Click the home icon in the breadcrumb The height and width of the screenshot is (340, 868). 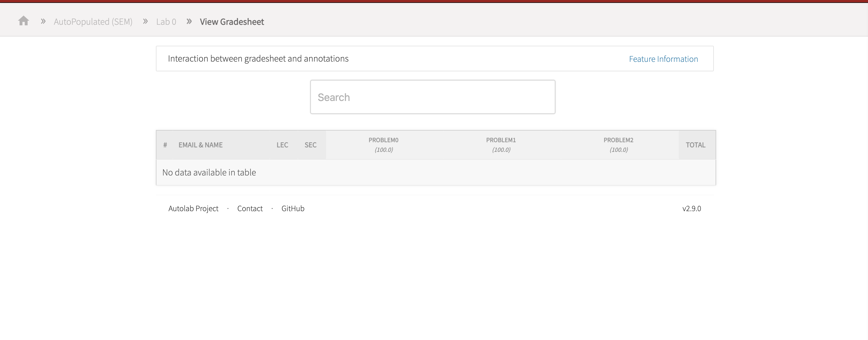[24, 21]
